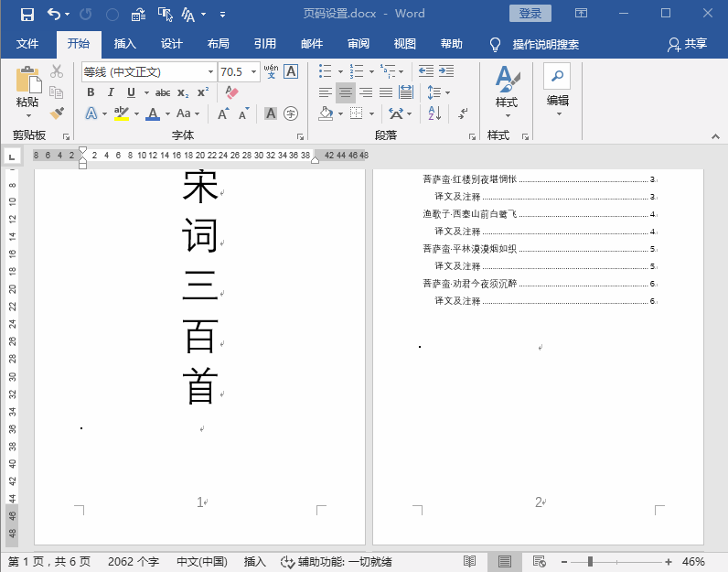728x572 pixels.
Task: Click the Format Painter brush icon
Action: point(57,113)
